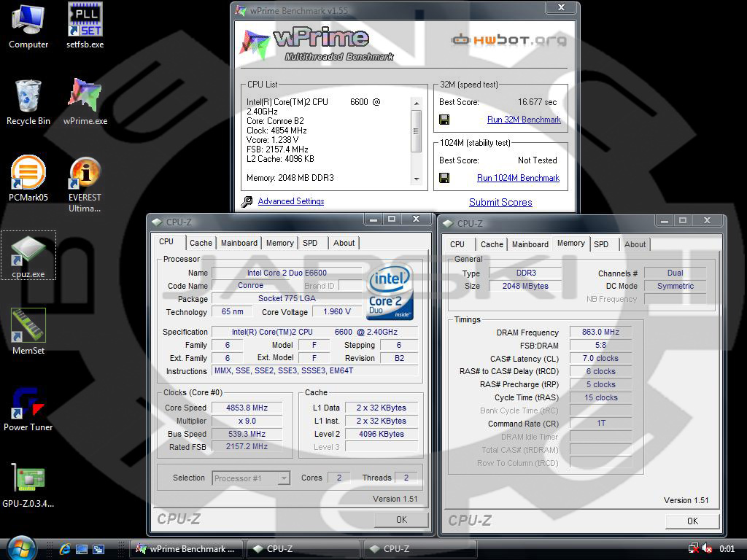Click the Core Speed value 4853.8 MHz

pos(247,408)
